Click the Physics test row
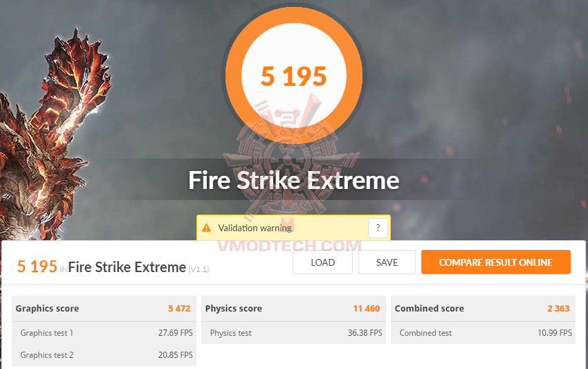588x369 pixels. [293, 333]
